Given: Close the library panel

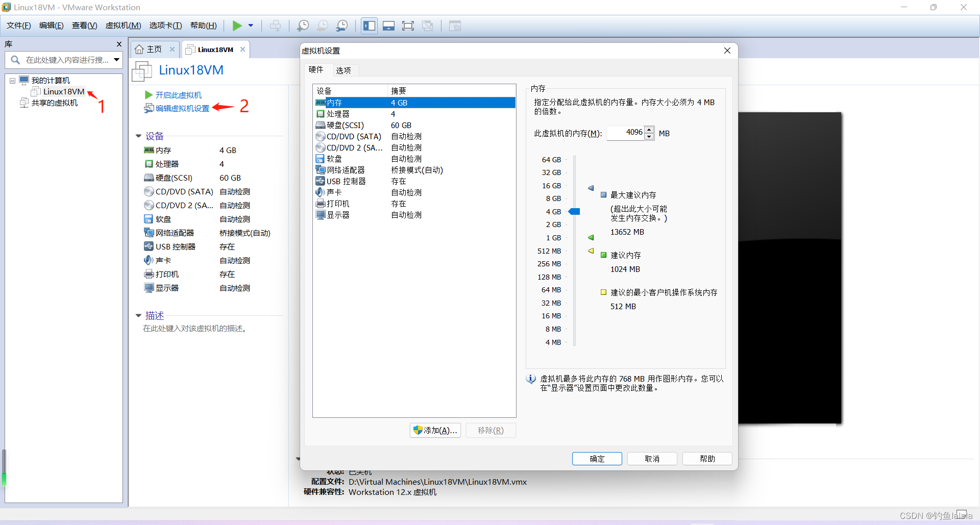Looking at the screenshot, I should click(x=119, y=44).
